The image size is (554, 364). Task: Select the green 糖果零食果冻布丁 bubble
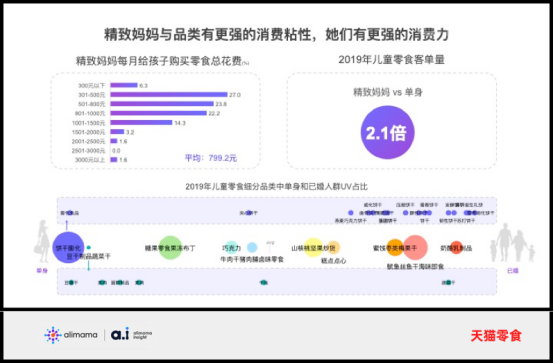170,248
